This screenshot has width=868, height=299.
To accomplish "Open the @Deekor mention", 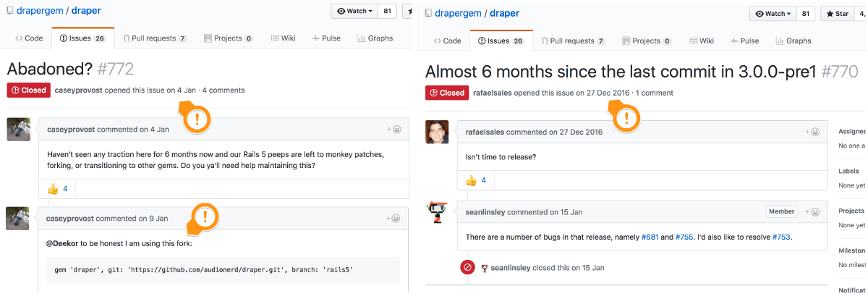I will click(61, 243).
